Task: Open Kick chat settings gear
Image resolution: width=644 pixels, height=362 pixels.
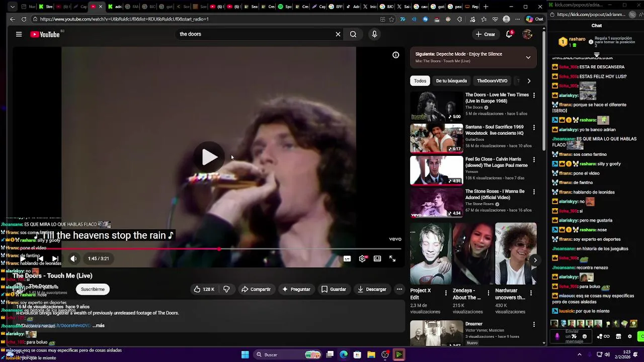Action: (x=629, y=336)
